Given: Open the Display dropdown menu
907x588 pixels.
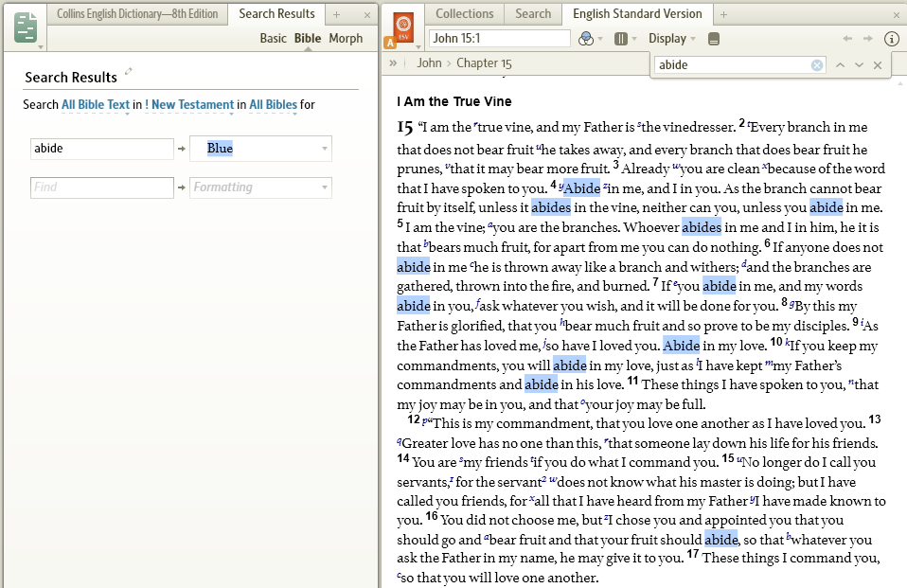Looking at the screenshot, I should (x=671, y=39).
